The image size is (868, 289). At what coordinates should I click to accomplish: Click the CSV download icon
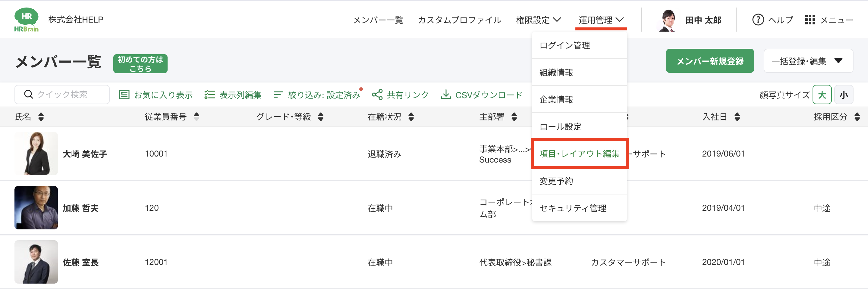[x=446, y=95]
